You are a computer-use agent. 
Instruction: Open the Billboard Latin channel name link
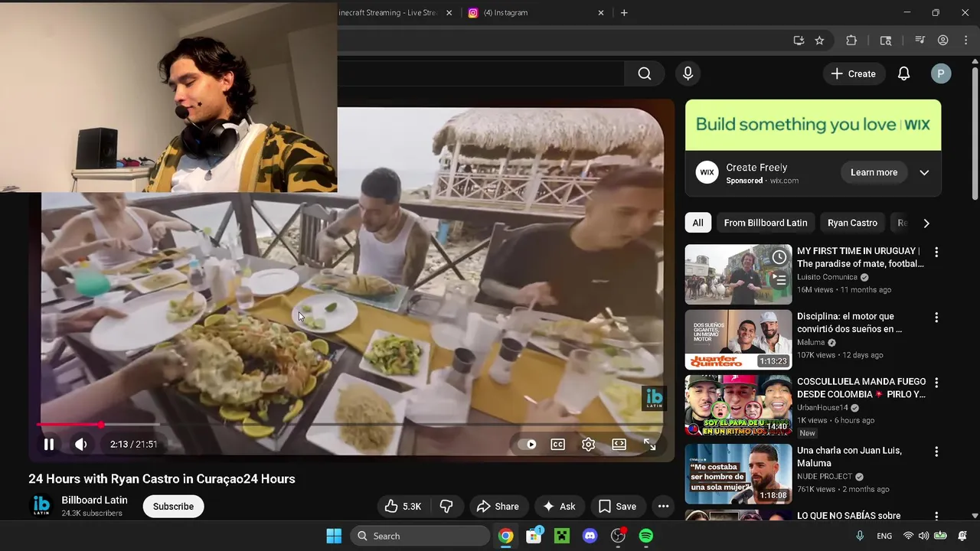click(94, 500)
